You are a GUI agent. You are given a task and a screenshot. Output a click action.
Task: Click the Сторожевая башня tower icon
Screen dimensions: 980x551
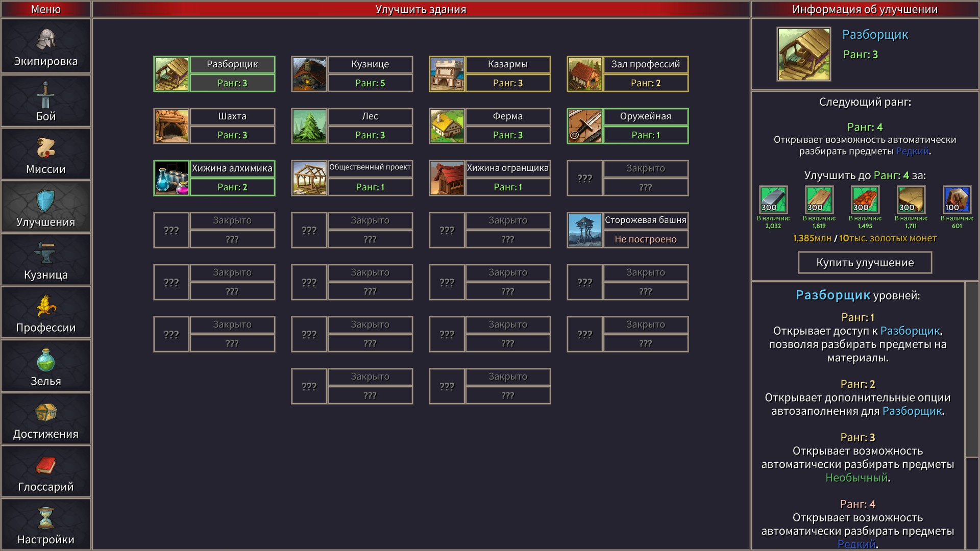[x=585, y=230]
